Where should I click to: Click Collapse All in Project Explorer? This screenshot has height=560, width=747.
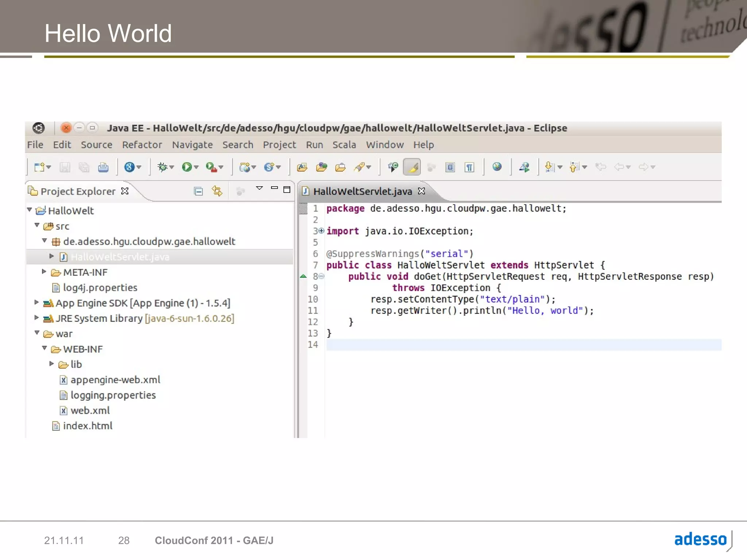[198, 191]
